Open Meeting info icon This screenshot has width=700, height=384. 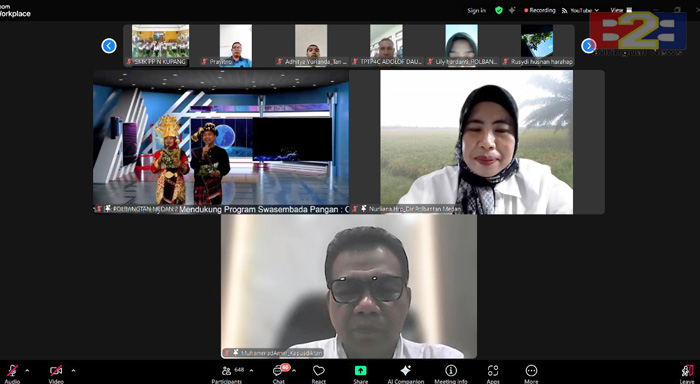[x=451, y=371]
